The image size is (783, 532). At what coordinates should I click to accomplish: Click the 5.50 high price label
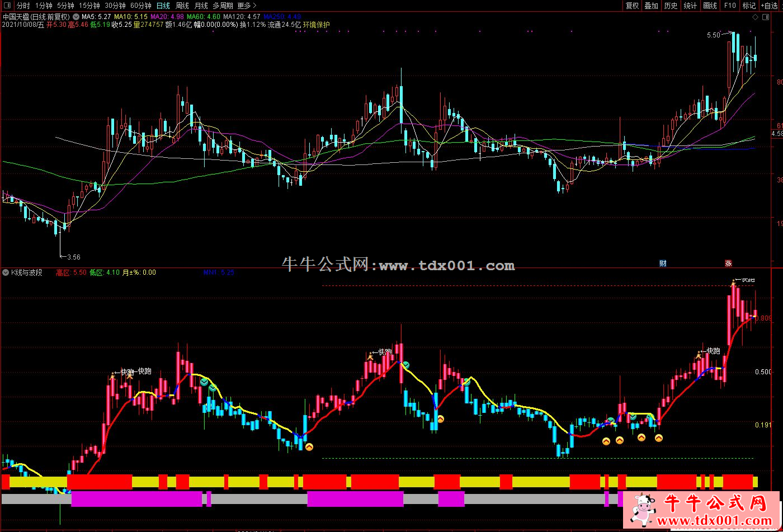point(714,35)
